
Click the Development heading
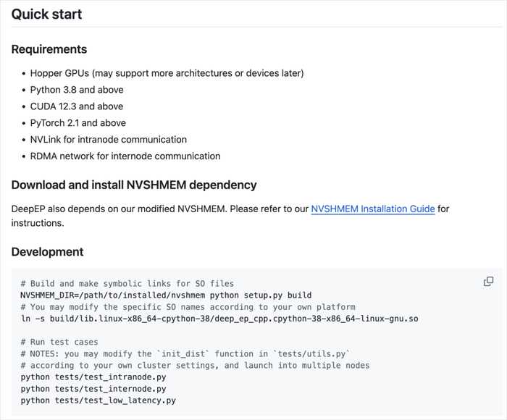point(47,251)
